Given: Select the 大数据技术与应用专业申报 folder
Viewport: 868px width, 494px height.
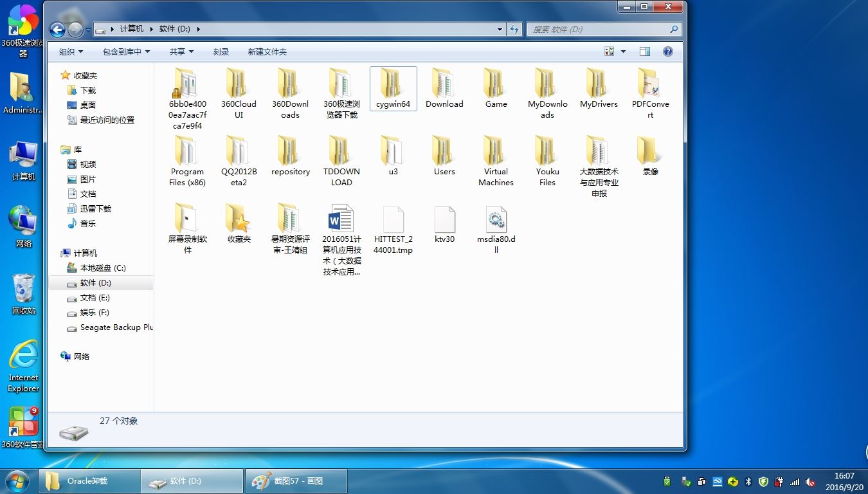Looking at the screenshot, I should coord(599,167).
